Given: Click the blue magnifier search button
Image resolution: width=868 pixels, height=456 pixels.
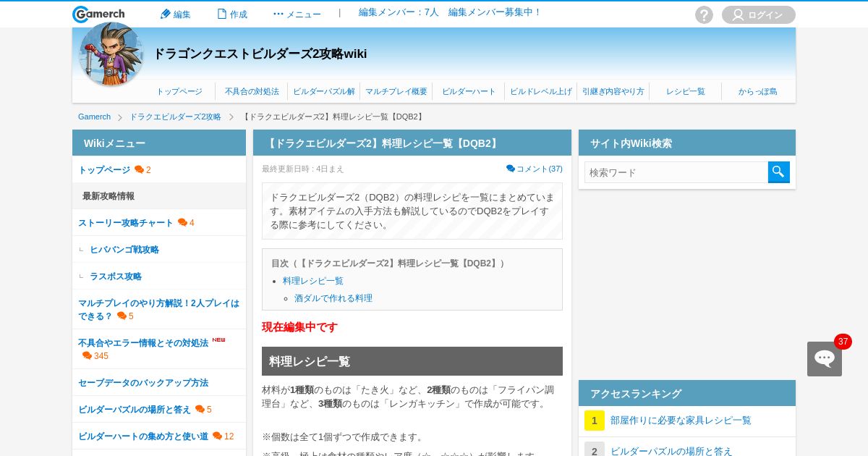Looking at the screenshot, I should tap(779, 172).
